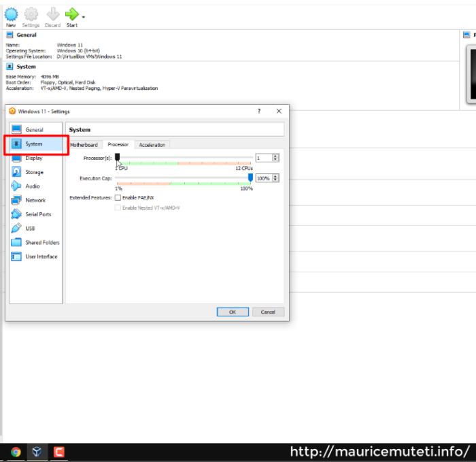The image size is (476, 462).
Task: Click the Preview panel monitor icon
Action: point(466,35)
